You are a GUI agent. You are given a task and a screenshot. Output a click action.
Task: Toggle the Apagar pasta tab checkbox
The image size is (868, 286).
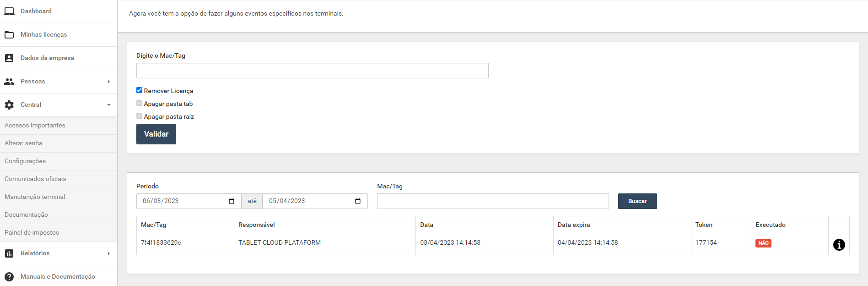pos(140,103)
